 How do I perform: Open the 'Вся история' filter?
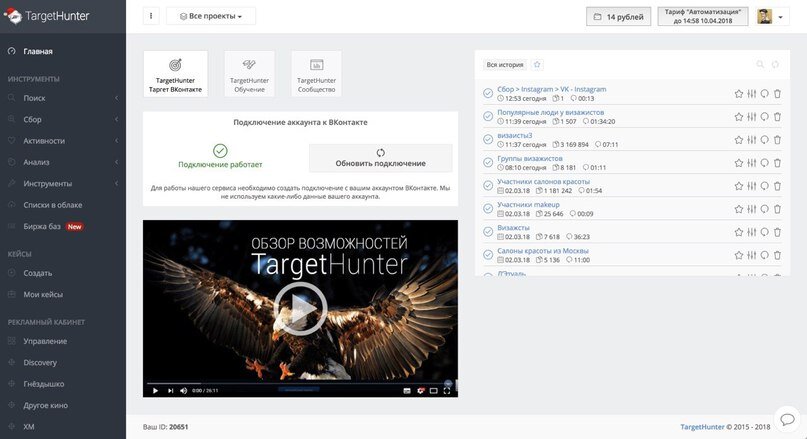(x=505, y=64)
